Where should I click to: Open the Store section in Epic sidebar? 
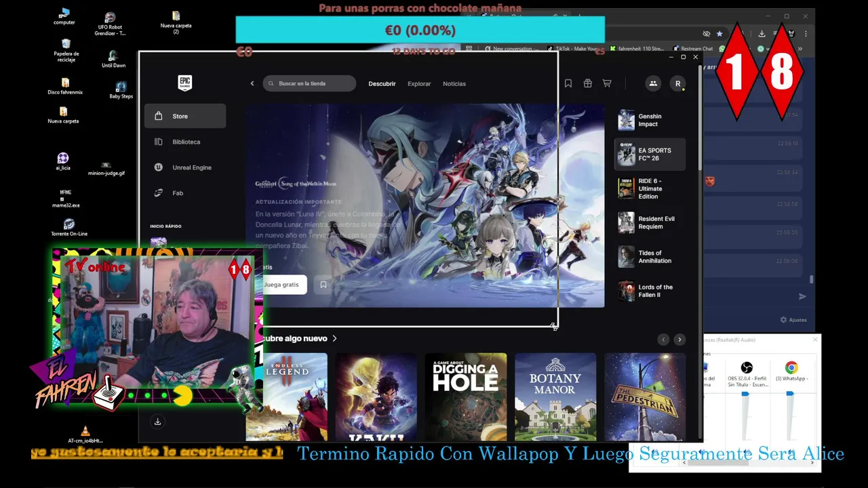(x=185, y=116)
